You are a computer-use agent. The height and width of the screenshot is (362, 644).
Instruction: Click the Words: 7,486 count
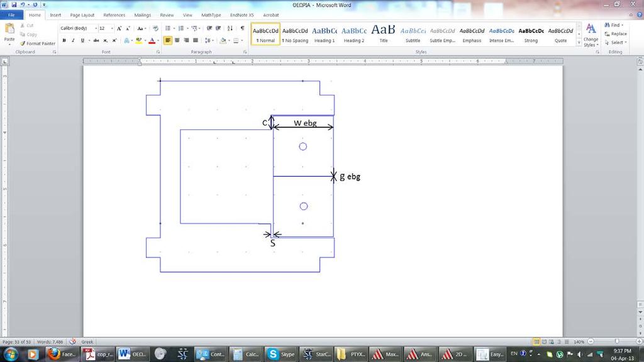(50, 341)
